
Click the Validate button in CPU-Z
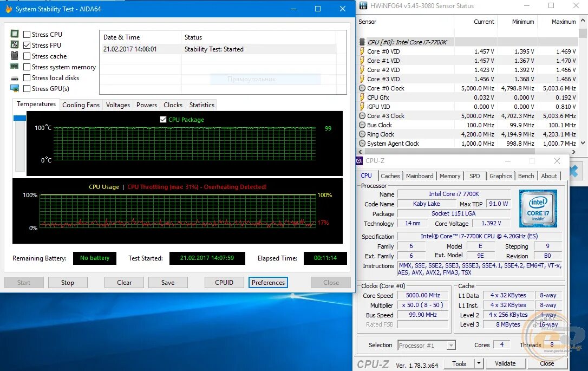coord(505,363)
